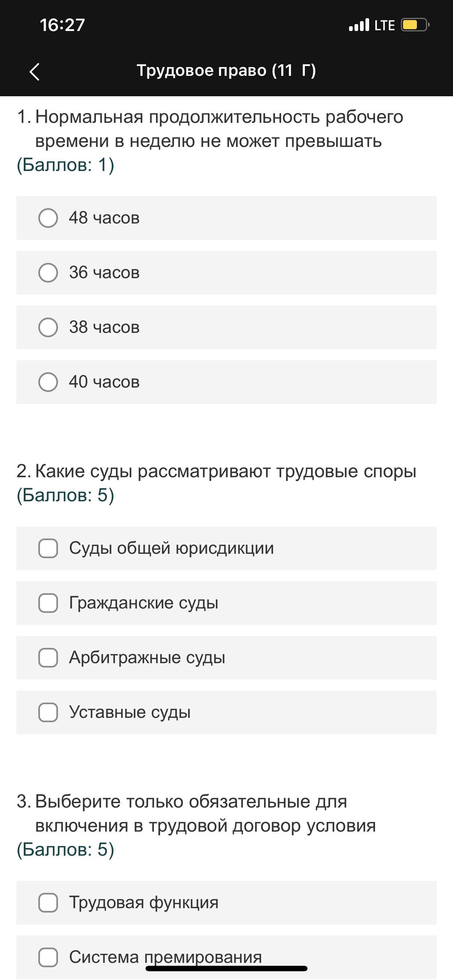Tap question 1 text about рабочего времени
453x980 pixels.
pos(219,129)
